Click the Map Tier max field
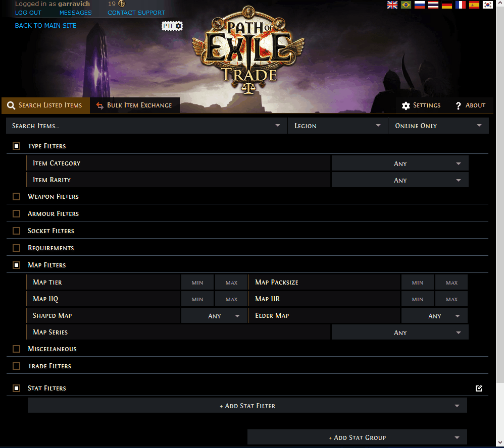 click(231, 283)
